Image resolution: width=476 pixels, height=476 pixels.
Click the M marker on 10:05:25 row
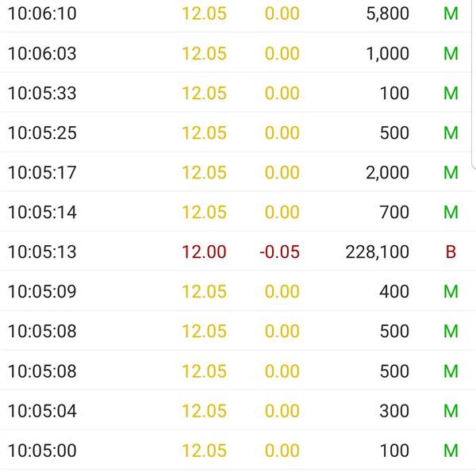pos(451,133)
